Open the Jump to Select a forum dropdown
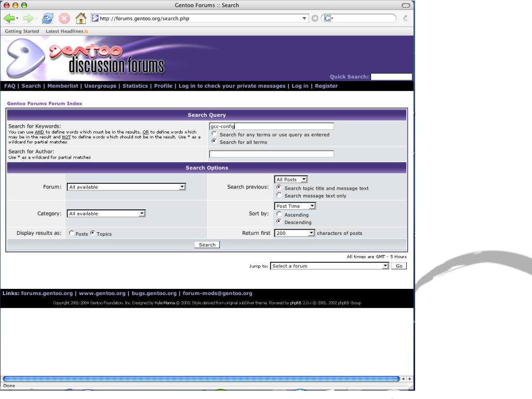Image resolution: width=532 pixels, height=399 pixels. [x=329, y=266]
